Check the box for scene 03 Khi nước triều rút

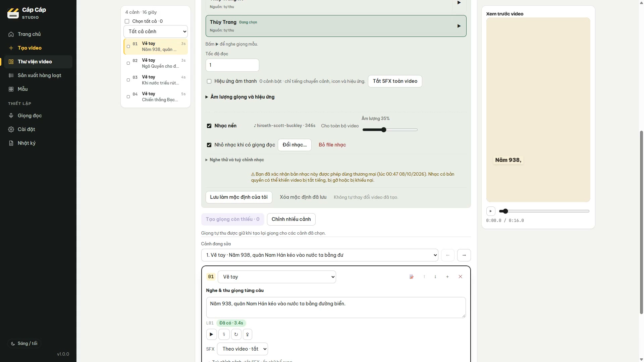(x=128, y=80)
